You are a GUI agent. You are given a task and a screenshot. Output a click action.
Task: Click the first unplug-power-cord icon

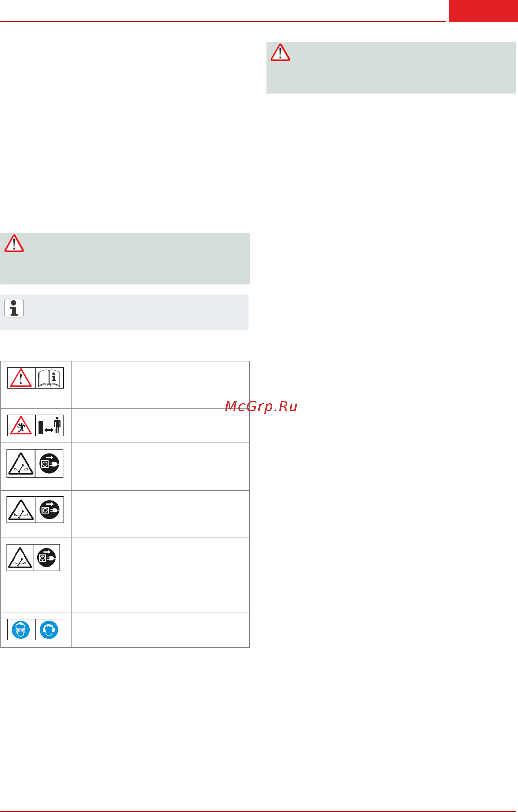pos(49,463)
